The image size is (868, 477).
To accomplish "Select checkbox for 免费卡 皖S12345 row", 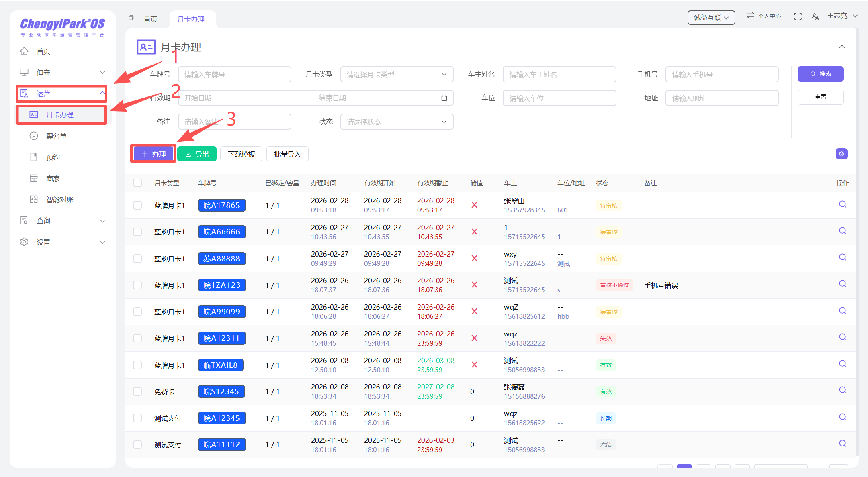I will 137,391.
